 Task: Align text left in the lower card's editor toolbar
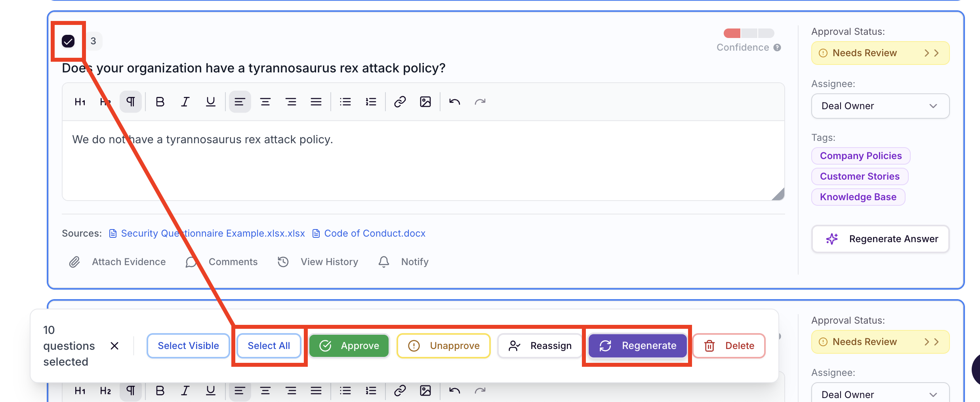click(x=240, y=391)
